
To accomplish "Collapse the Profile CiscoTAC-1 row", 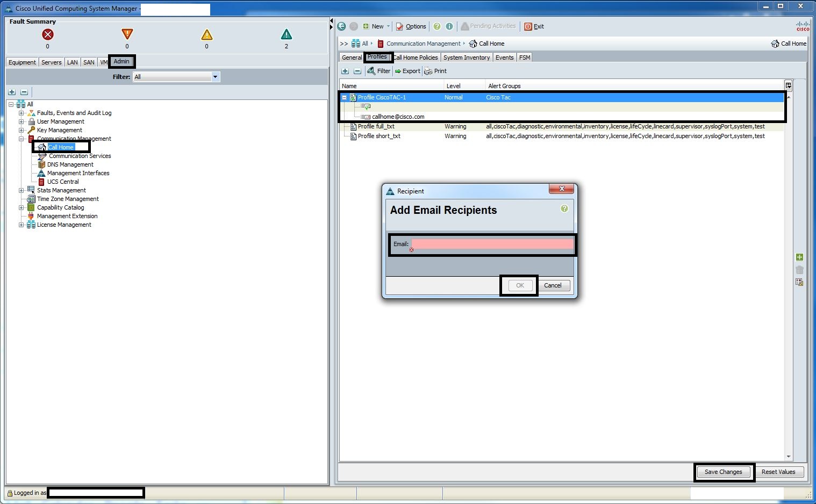I will tap(345, 98).
